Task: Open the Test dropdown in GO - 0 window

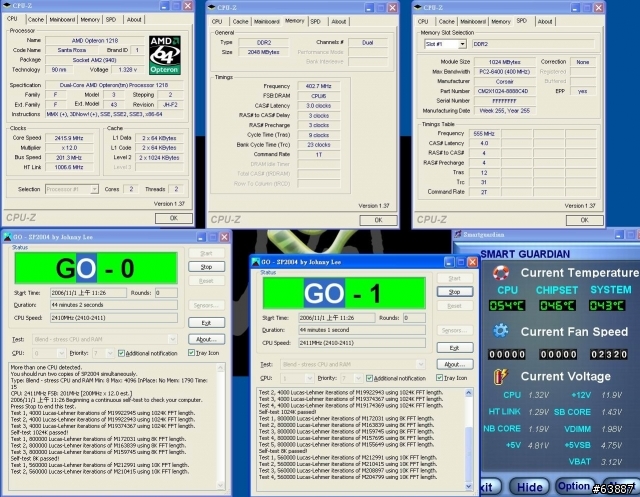Action: (172, 339)
